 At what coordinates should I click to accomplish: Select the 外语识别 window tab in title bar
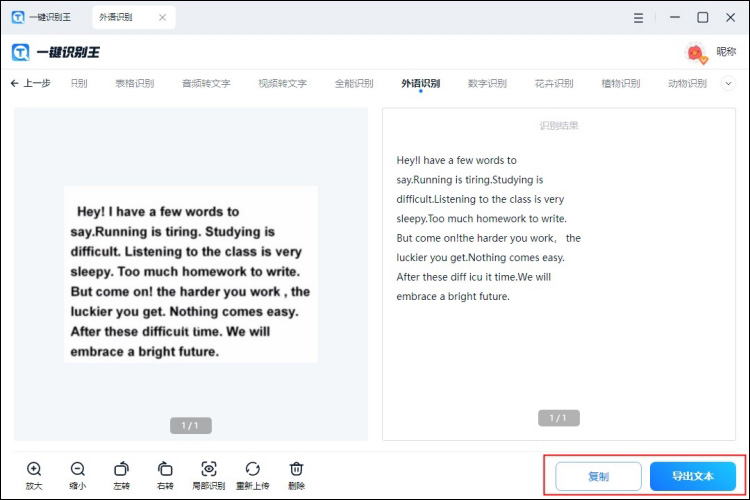click(x=134, y=17)
